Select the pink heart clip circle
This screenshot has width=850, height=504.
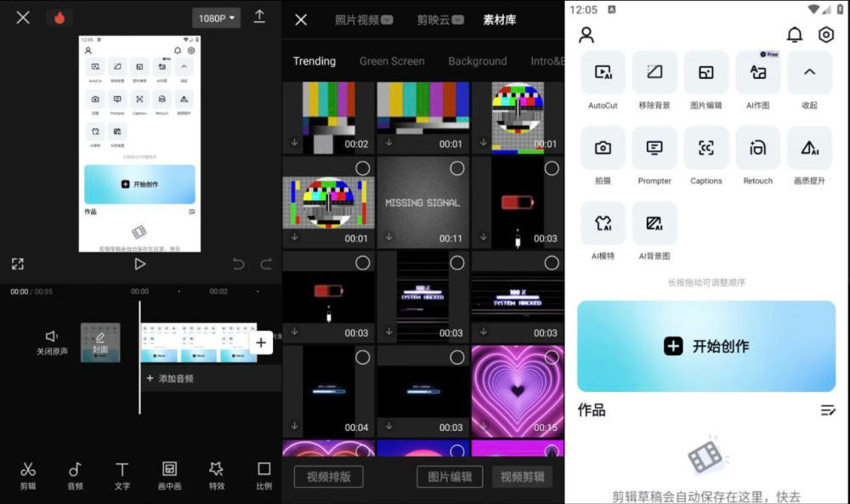[x=552, y=358]
